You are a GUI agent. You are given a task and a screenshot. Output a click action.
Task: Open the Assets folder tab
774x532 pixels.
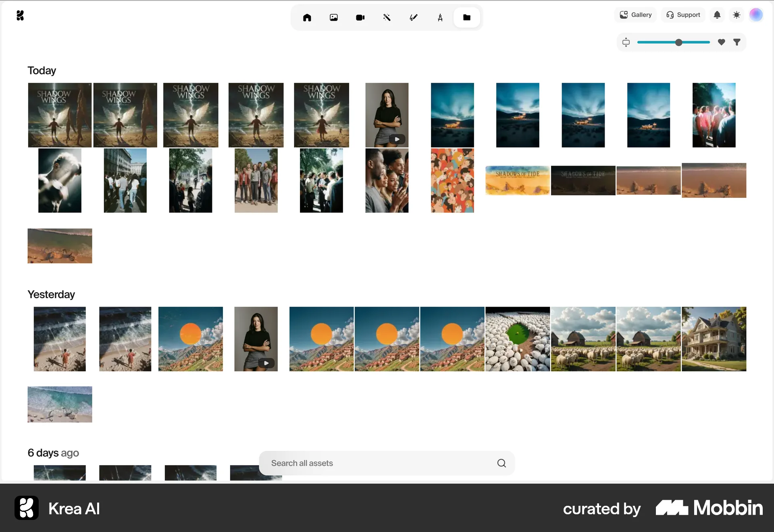(467, 17)
